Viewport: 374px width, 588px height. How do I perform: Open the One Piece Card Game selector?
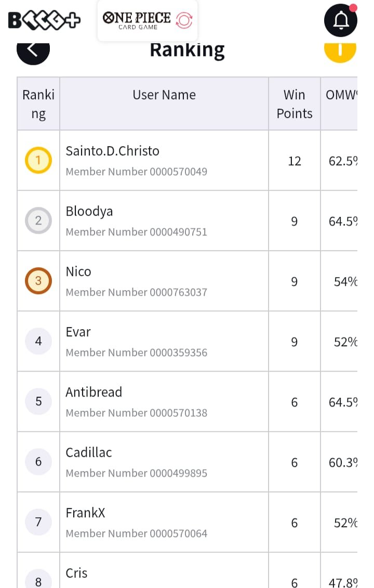pos(148,21)
